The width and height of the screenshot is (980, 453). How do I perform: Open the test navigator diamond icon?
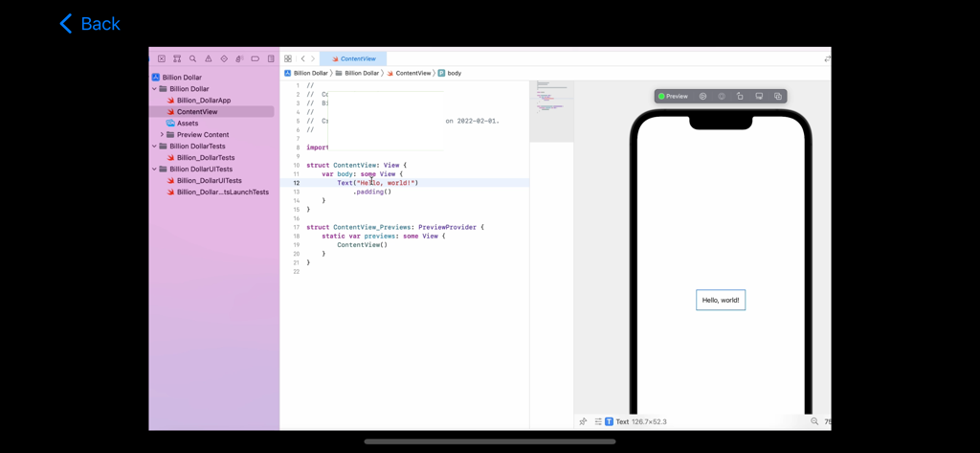click(224, 58)
